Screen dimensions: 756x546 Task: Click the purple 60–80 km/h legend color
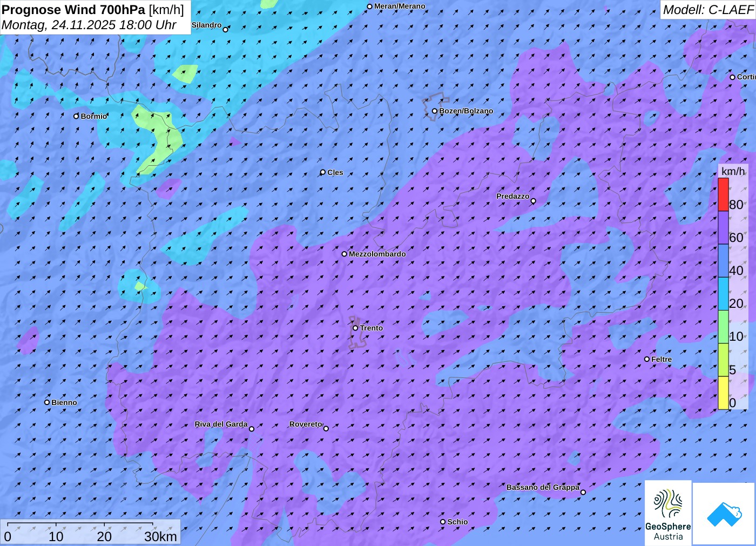point(723,227)
